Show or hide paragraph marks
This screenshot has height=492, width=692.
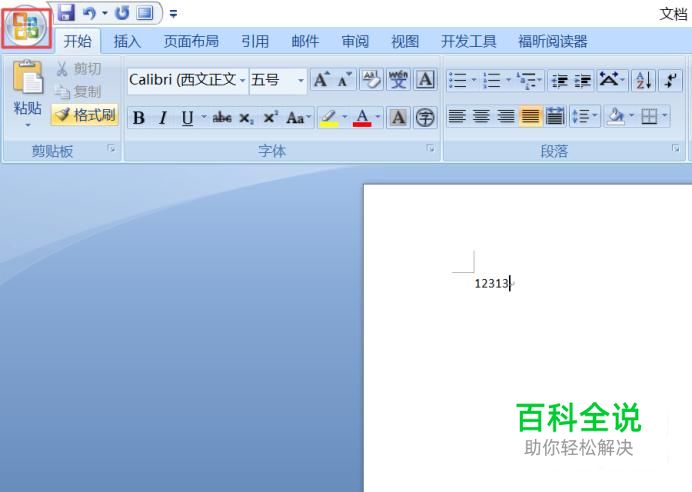coord(670,80)
